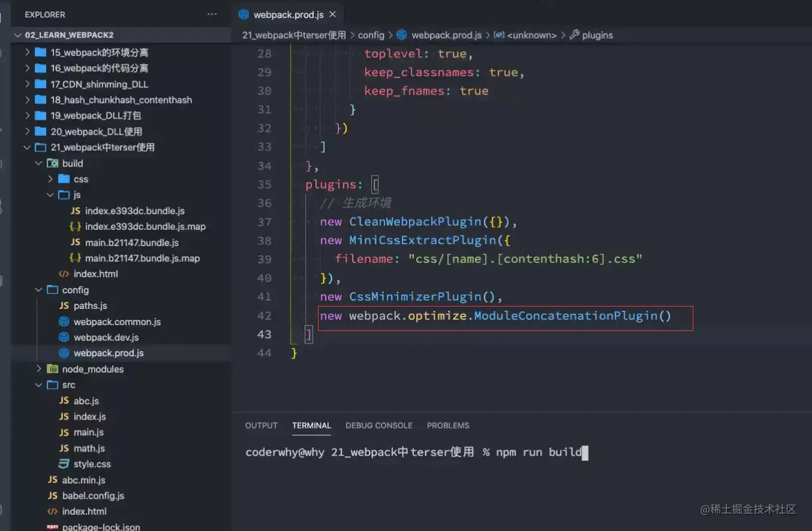Click the 21_webpack中terser使用 breadcrumb
Viewport: 812px width, 531px height.
(x=294, y=35)
